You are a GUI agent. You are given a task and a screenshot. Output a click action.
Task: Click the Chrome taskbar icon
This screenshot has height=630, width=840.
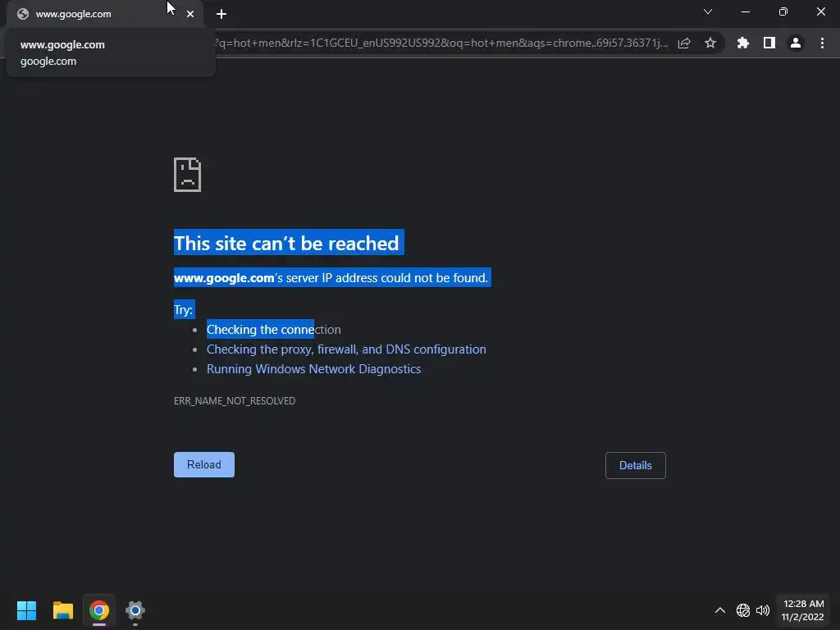click(x=99, y=610)
